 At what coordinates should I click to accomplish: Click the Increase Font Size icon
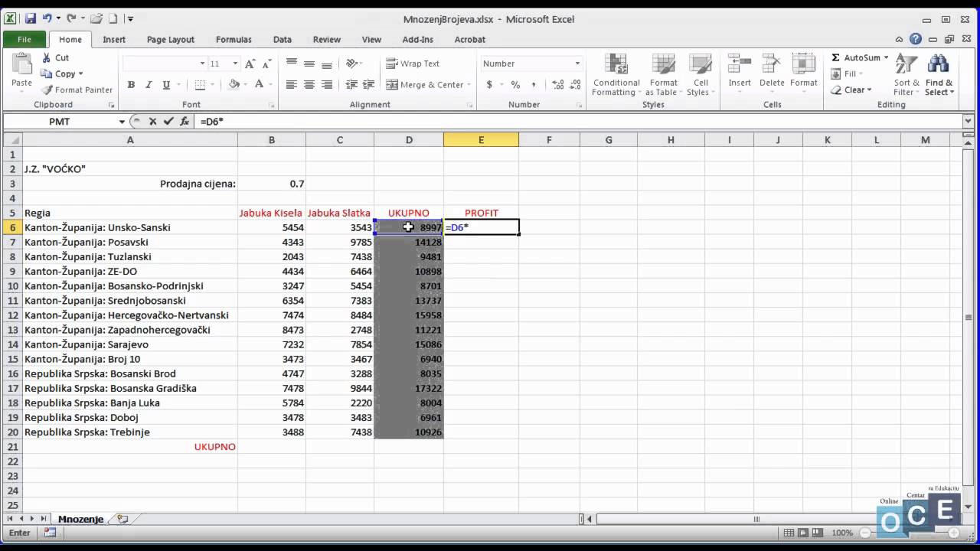[251, 64]
